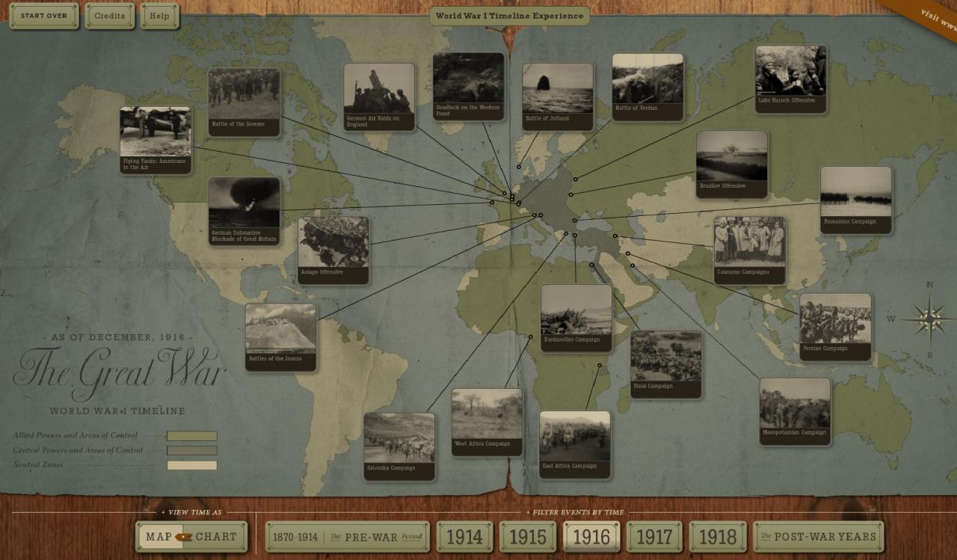Click the Allied Powers legend swatch

tap(192, 435)
